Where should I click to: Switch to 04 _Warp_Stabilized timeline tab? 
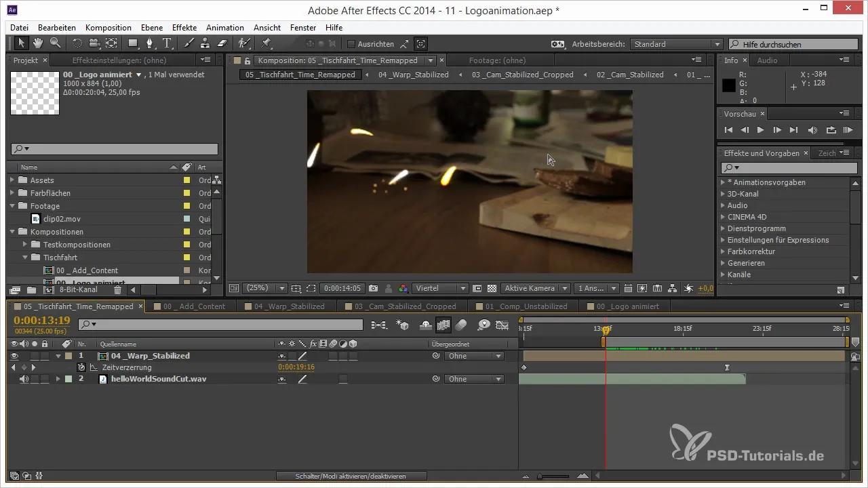click(289, 306)
